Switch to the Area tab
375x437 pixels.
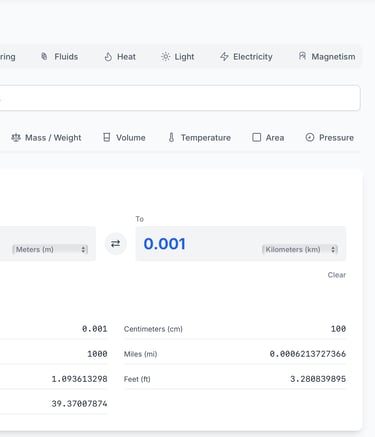click(268, 138)
